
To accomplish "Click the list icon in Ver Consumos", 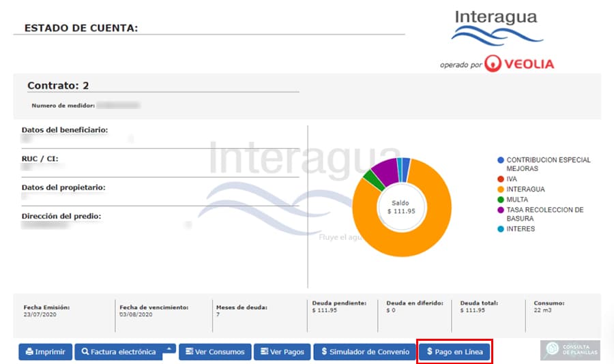I will tap(189, 351).
